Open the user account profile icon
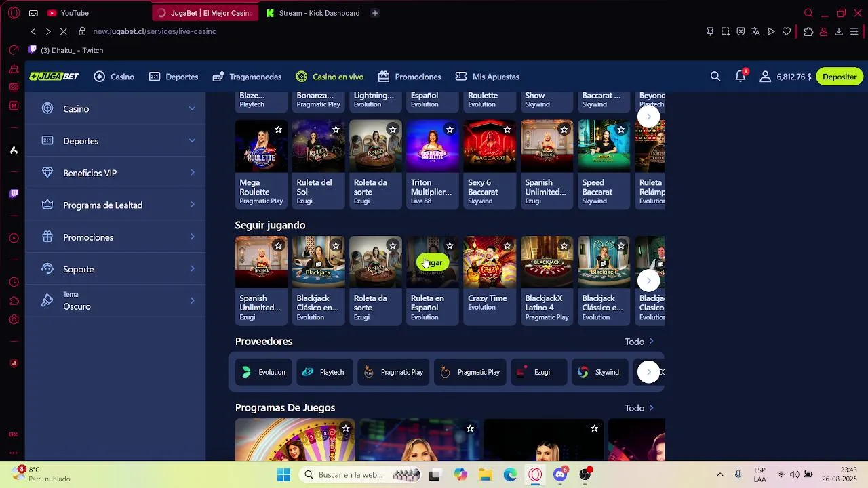 (x=765, y=77)
